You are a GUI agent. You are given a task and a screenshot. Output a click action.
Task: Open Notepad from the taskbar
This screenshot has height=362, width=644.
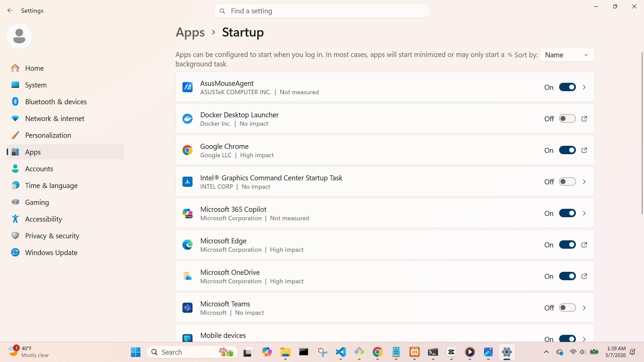coord(396,352)
